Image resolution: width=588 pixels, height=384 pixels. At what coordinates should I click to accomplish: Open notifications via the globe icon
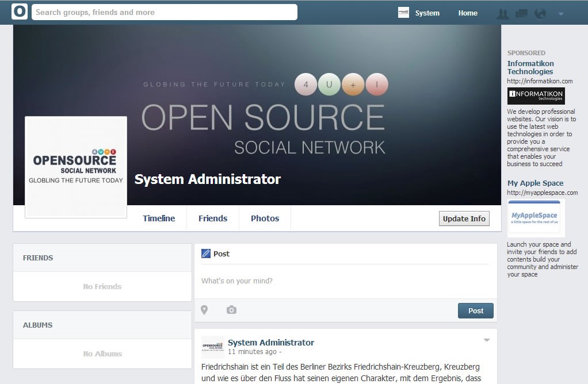pos(540,13)
